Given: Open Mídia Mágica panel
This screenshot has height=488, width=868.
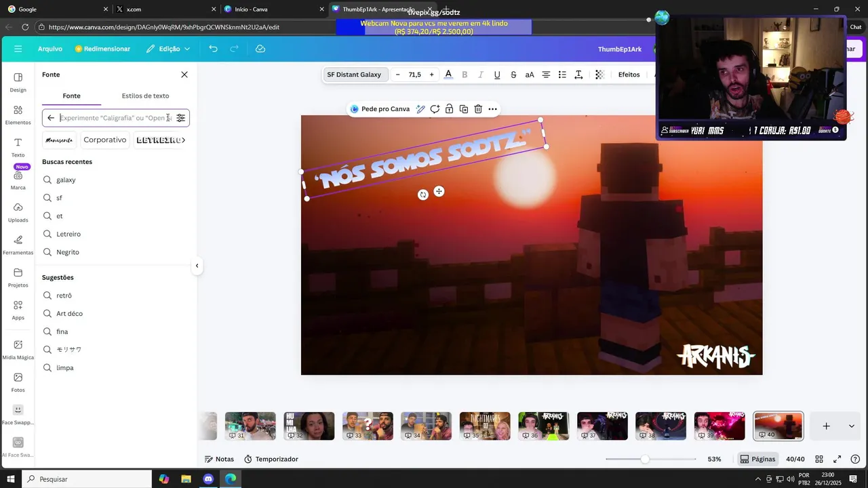Looking at the screenshot, I should 18,349.
